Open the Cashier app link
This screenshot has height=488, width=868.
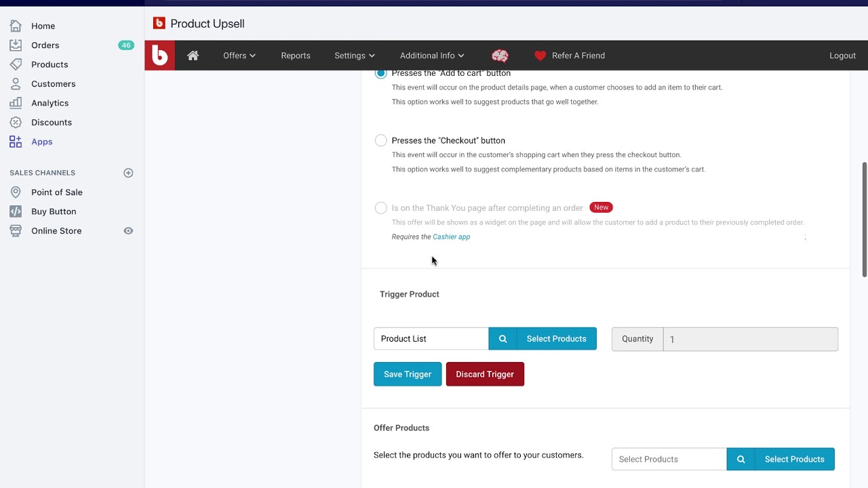point(451,237)
